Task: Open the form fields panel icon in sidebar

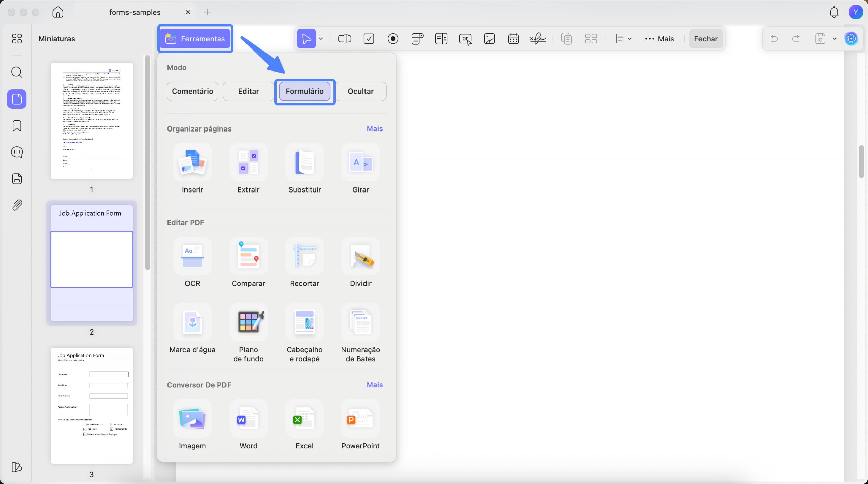Action: point(17,179)
